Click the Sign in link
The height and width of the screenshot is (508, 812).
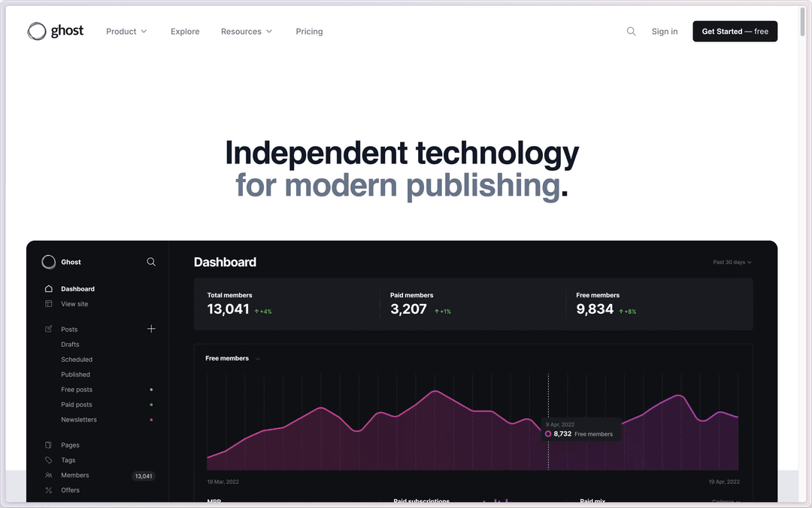tap(664, 32)
